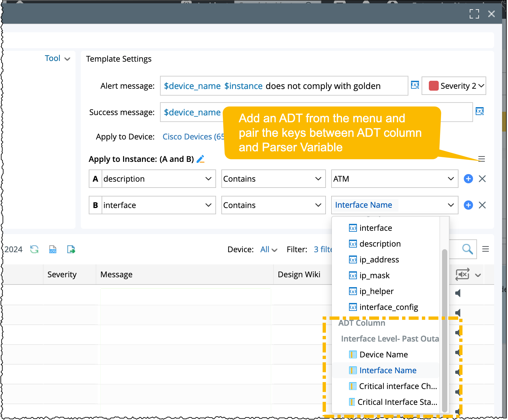The width and height of the screenshot is (508, 420).
Task: Toggle mute on first alert row
Action: [458, 293]
